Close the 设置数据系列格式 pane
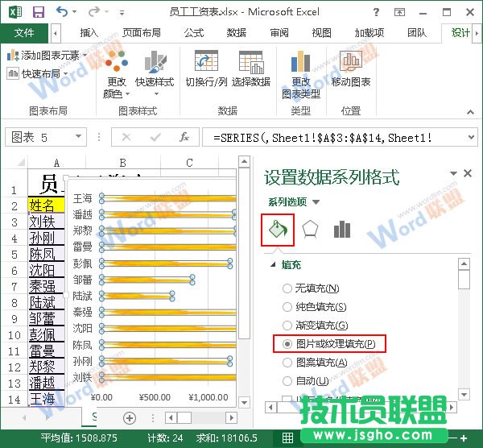The width and height of the screenshot is (483, 448). click(x=468, y=173)
